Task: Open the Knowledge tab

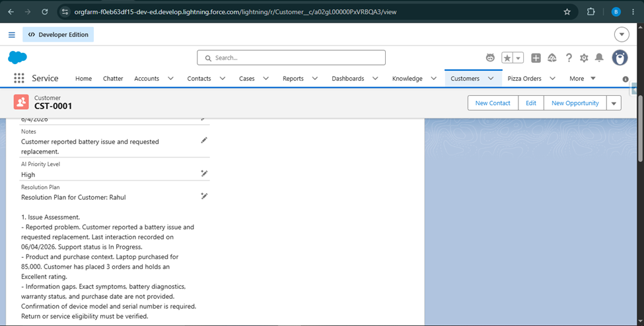Action: pyautogui.click(x=407, y=79)
